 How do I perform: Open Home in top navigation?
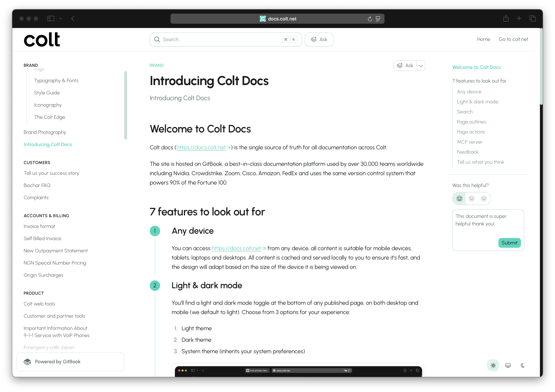pos(483,39)
